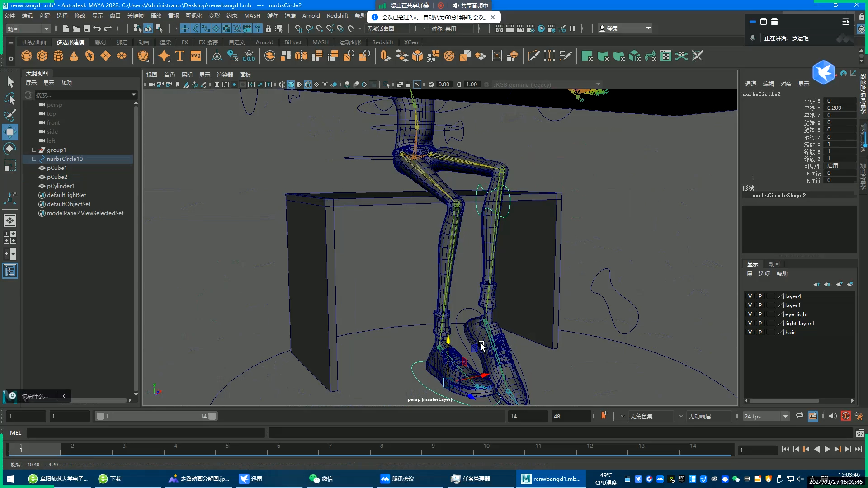Click frame 7 on the time slider
The image size is (868, 488).
pyautogui.click(x=330, y=449)
